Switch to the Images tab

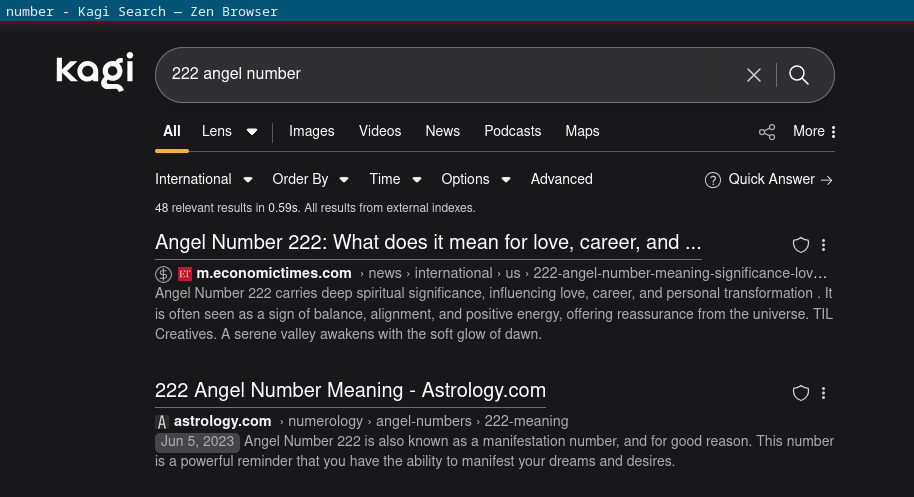click(x=312, y=131)
